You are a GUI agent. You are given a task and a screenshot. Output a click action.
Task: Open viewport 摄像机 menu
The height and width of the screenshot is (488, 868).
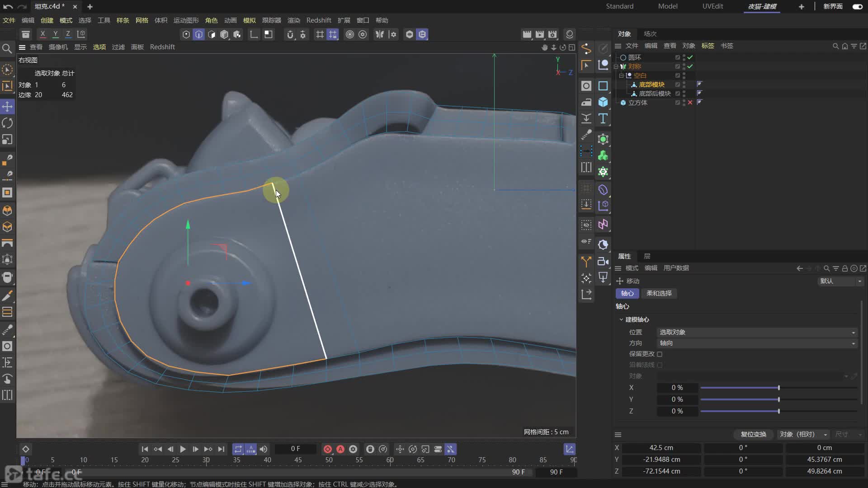[58, 47]
